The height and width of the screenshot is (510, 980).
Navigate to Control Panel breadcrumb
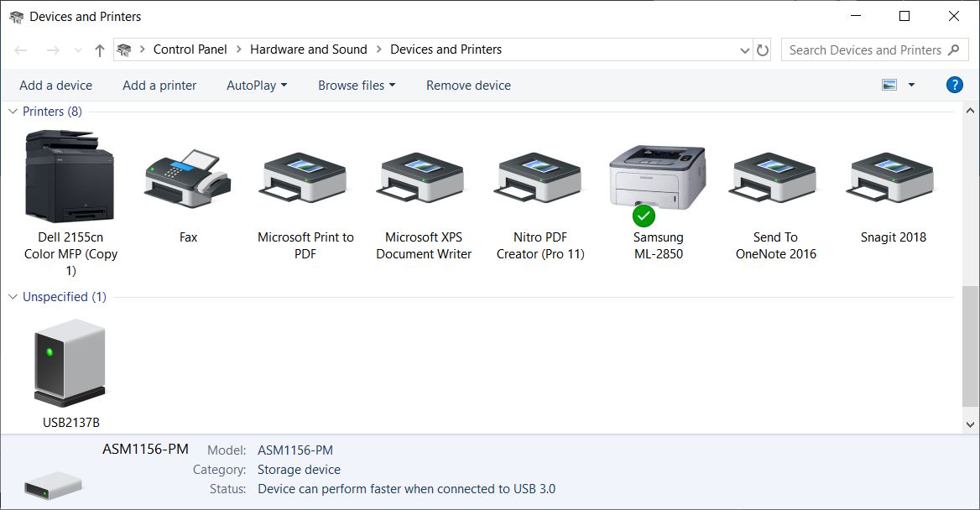pyautogui.click(x=190, y=49)
